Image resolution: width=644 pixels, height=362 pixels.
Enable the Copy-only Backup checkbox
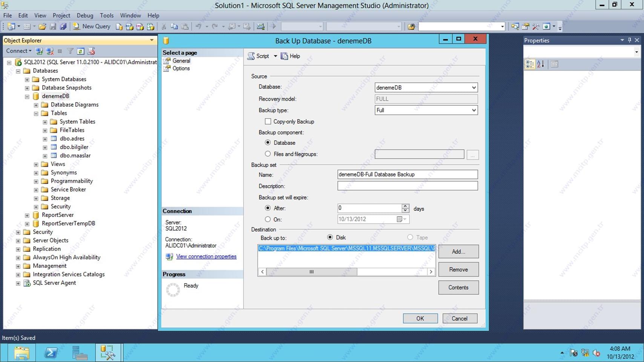click(x=268, y=121)
